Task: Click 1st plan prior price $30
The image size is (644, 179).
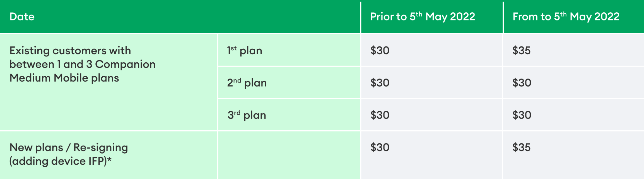Action: coord(380,51)
